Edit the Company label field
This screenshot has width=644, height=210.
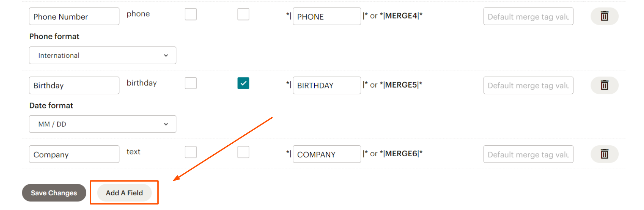pos(74,154)
